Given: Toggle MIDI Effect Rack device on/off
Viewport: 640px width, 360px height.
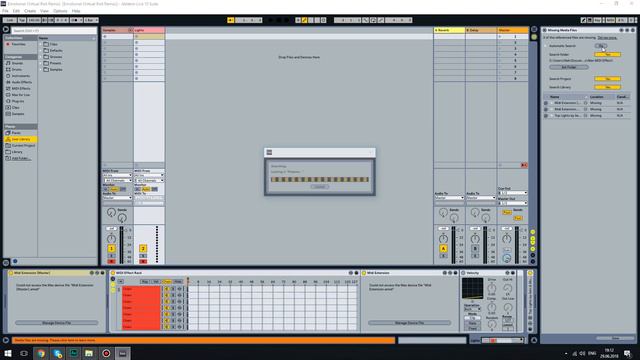Looking at the screenshot, I should (113, 273).
